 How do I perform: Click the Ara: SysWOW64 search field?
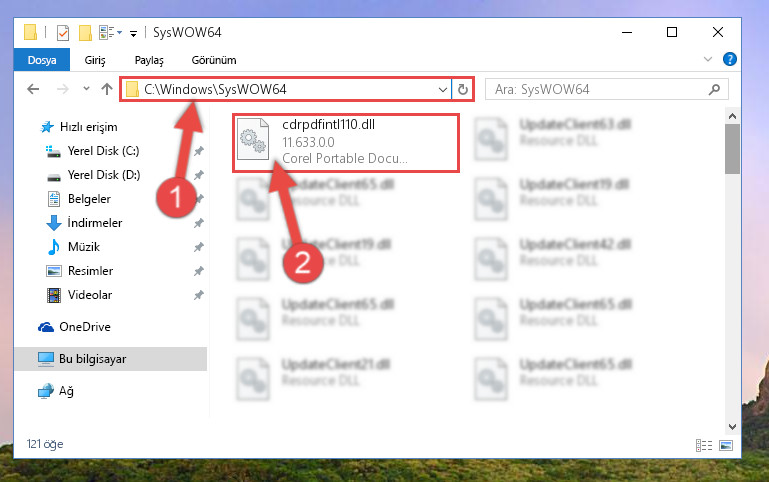598,89
